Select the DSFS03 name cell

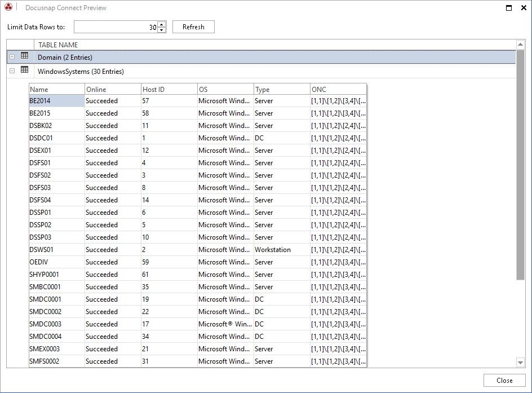pos(57,187)
